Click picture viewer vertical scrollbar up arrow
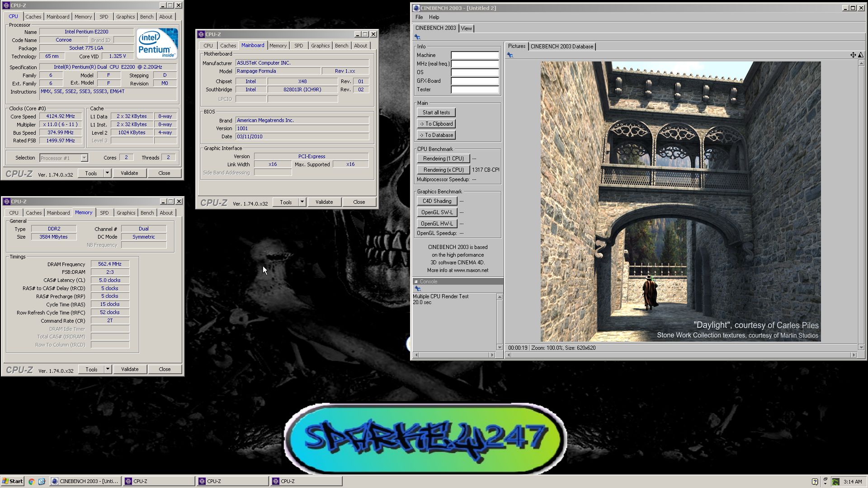This screenshot has height=488, width=868. [861, 63]
